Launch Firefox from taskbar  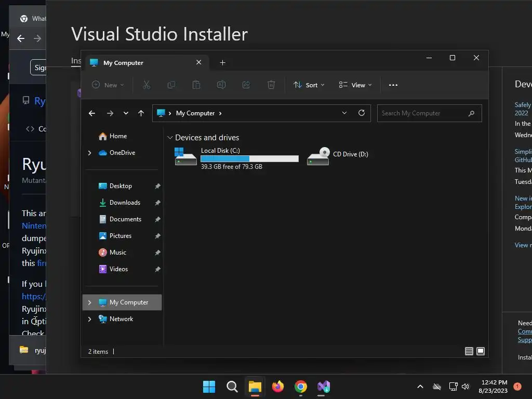click(x=278, y=387)
